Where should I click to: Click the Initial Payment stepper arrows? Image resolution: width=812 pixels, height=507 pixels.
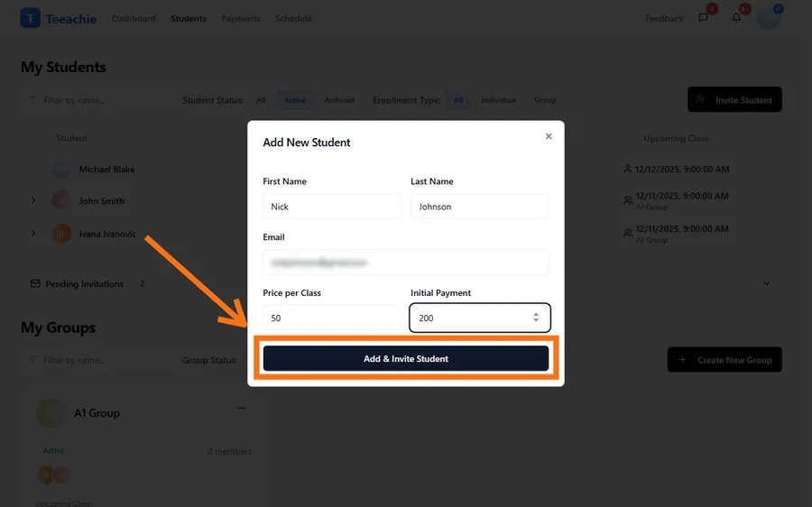[x=536, y=318]
